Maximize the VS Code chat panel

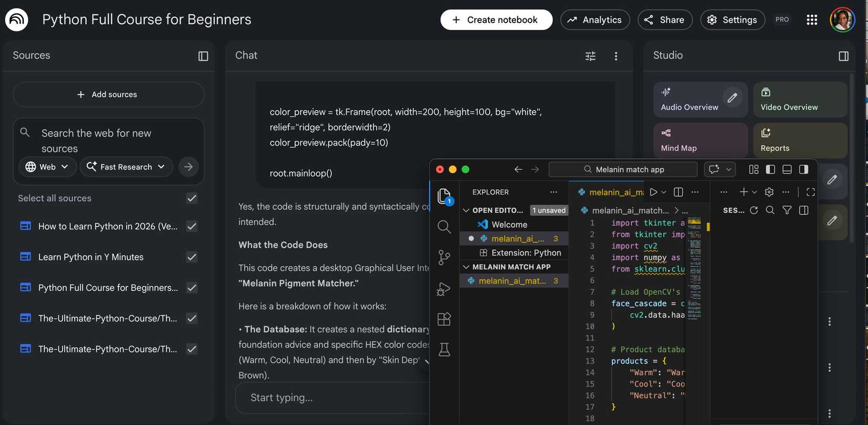pyautogui.click(x=811, y=192)
